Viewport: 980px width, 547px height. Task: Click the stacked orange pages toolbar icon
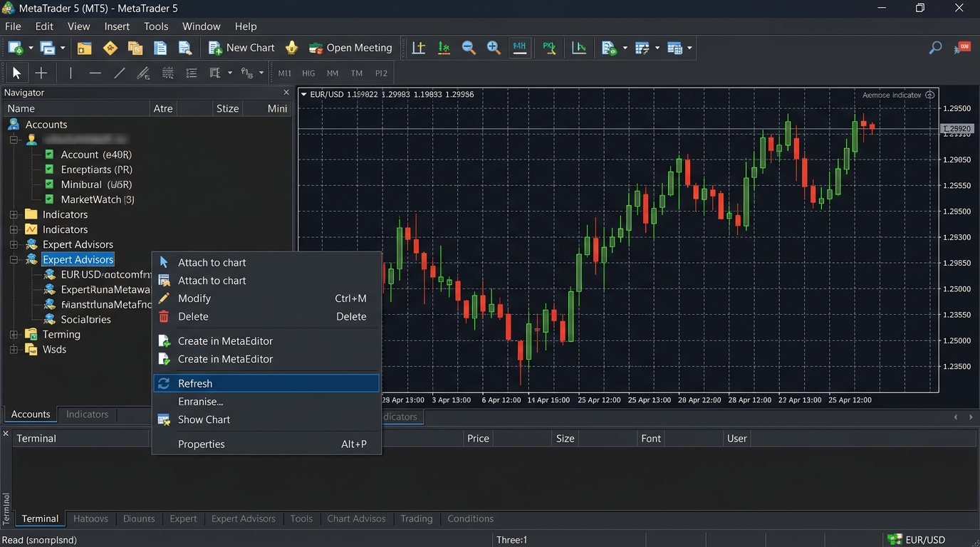tap(135, 48)
